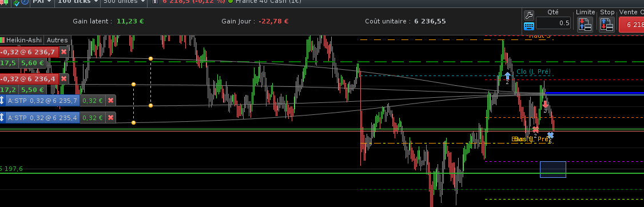Click the green market status dot
The width and height of the screenshot is (644, 207).
[230, 2]
